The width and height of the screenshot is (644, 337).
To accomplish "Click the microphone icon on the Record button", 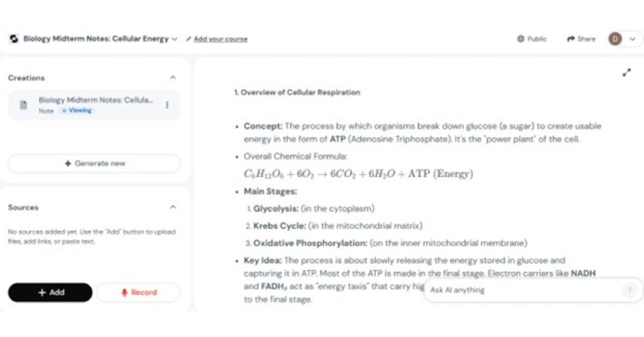I will (124, 292).
